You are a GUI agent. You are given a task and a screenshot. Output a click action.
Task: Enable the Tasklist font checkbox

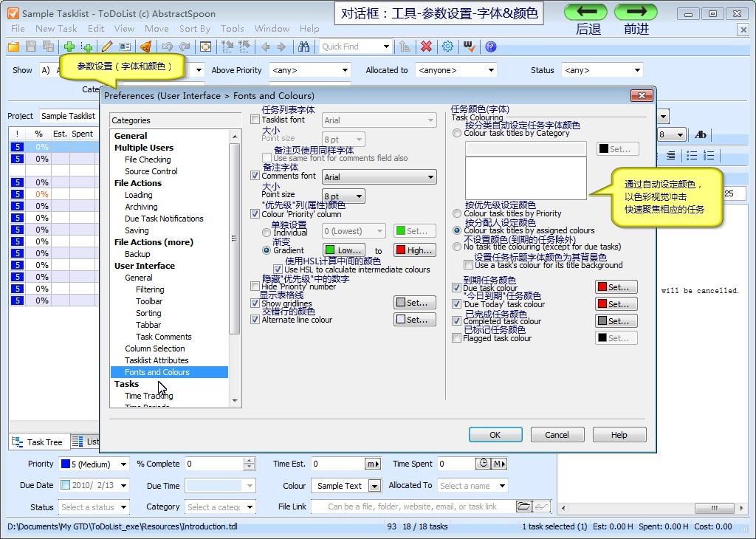point(255,120)
